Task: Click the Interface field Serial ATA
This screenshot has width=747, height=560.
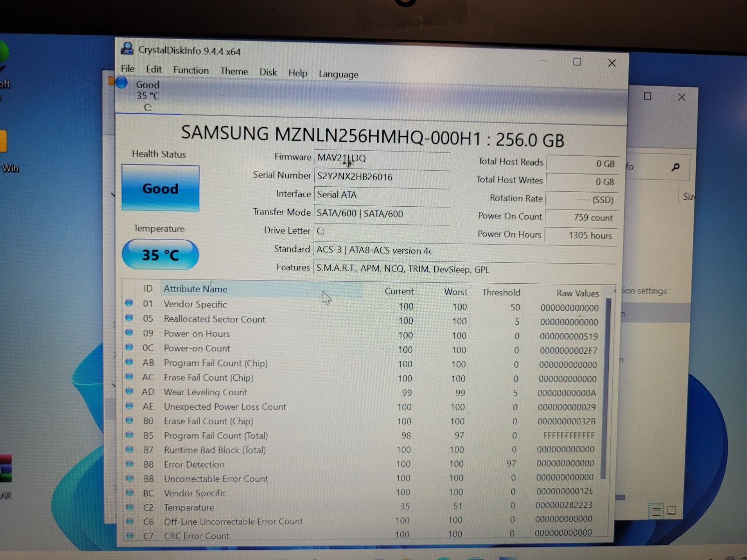Action: (x=382, y=195)
